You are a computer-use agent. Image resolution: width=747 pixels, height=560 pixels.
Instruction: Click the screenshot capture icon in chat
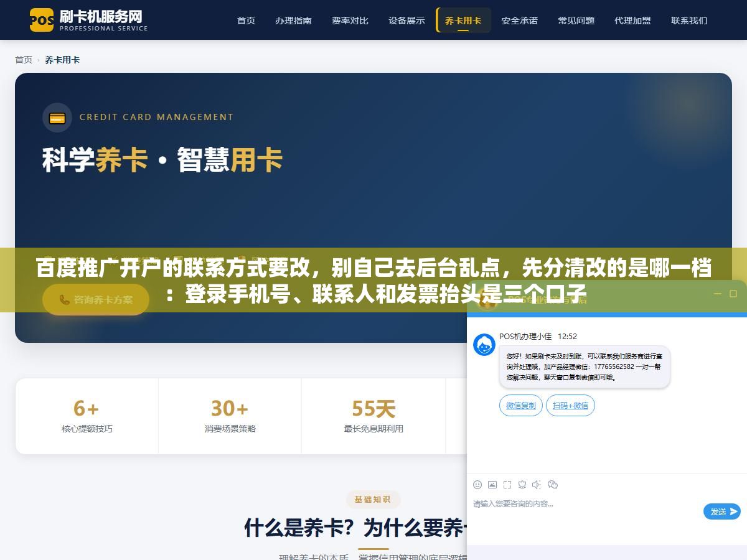click(x=507, y=485)
